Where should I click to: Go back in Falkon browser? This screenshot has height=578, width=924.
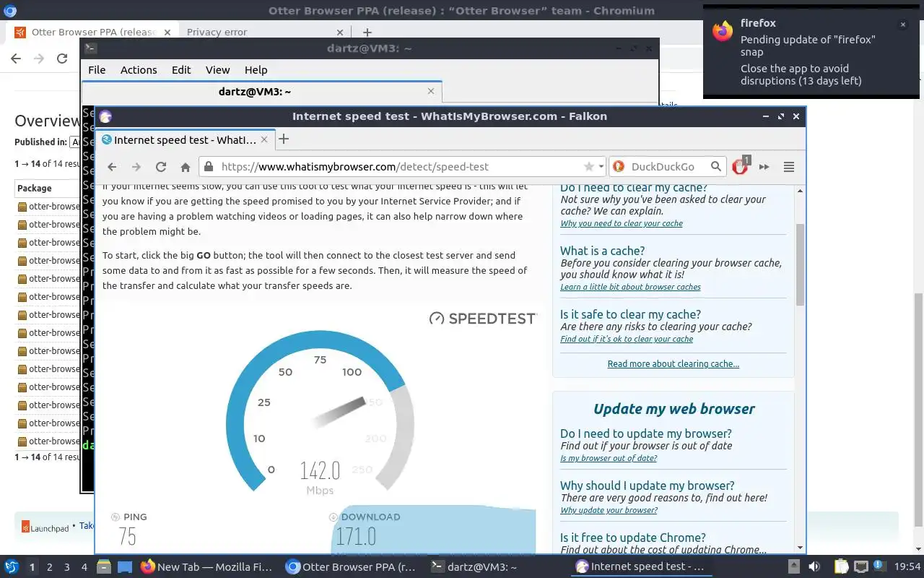pyautogui.click(x=112, y=167)
